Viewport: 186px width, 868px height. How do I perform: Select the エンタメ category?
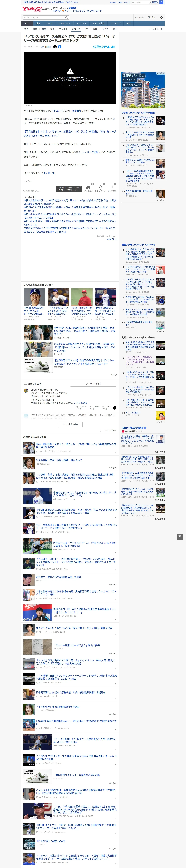63,29
